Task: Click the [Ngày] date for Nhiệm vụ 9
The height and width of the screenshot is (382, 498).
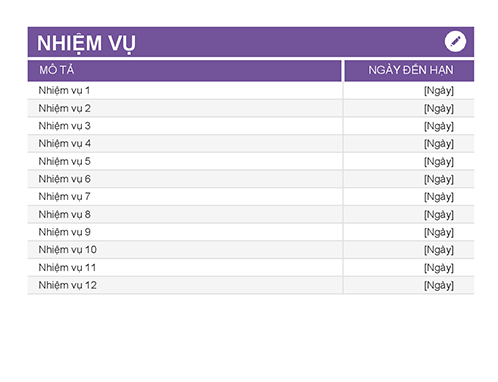Action: click(x=439, y=232)
